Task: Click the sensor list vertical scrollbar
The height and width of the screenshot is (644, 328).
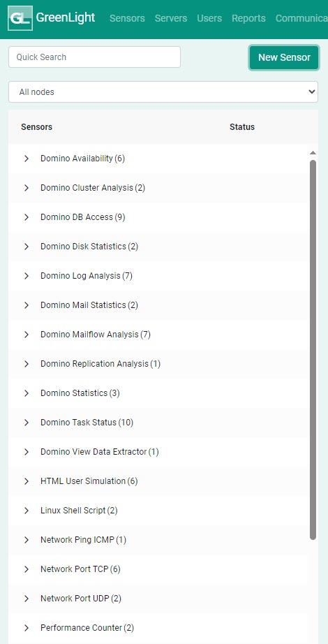Action: pyautogui.click(x=313, y=349)
